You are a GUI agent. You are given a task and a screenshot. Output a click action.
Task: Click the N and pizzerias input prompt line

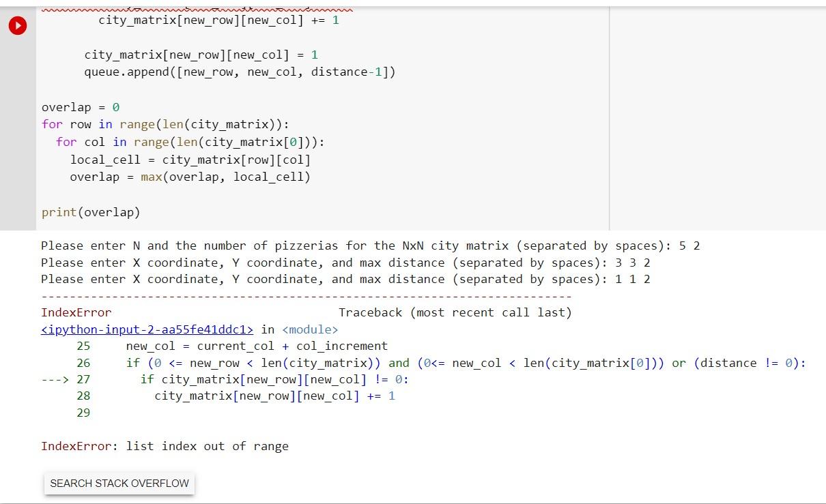(x=369, y=246)
